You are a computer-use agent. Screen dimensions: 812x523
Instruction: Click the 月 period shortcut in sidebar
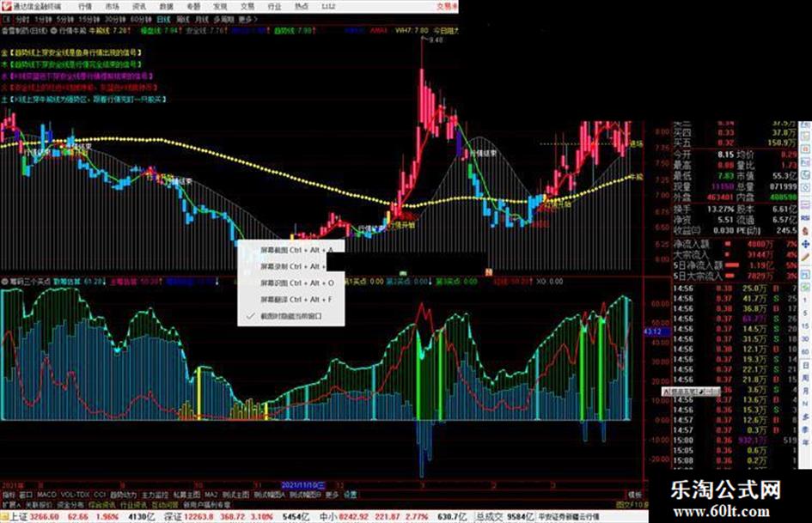805,392
